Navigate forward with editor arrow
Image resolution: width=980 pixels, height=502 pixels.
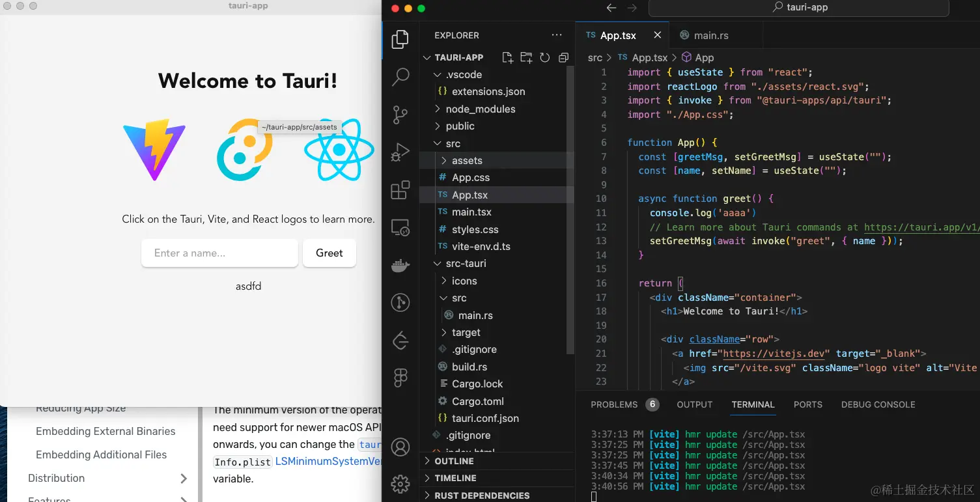pos(632,8)
